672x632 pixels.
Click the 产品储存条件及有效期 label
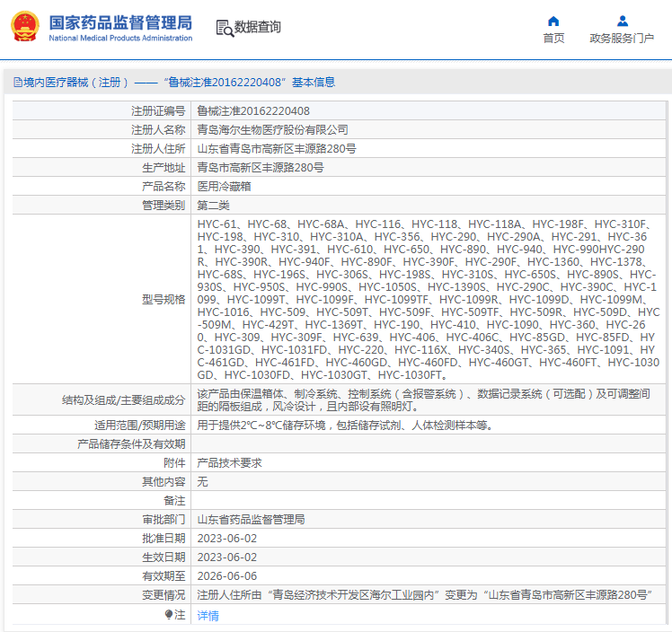pos(131,444)
